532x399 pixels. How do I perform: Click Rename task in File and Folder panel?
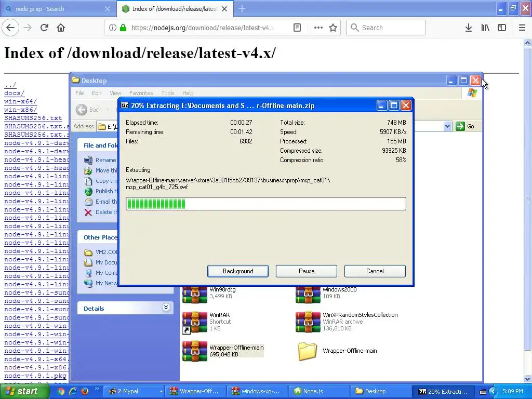(x=100, y=160)
